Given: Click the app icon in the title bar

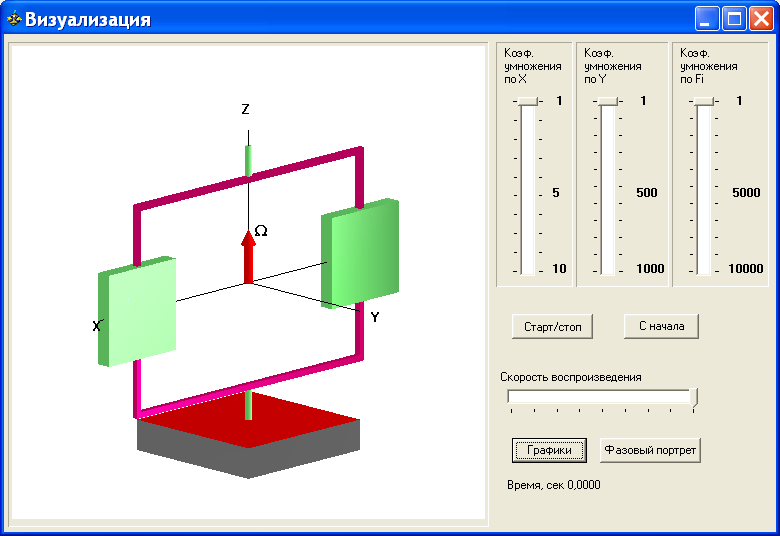Looking at the screenshot, I should point(14,19).
